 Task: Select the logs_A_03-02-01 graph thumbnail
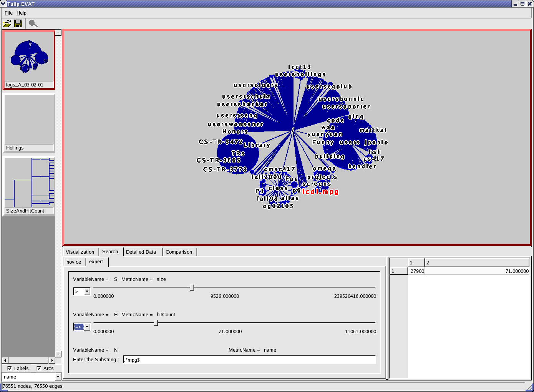pos(29,60)
